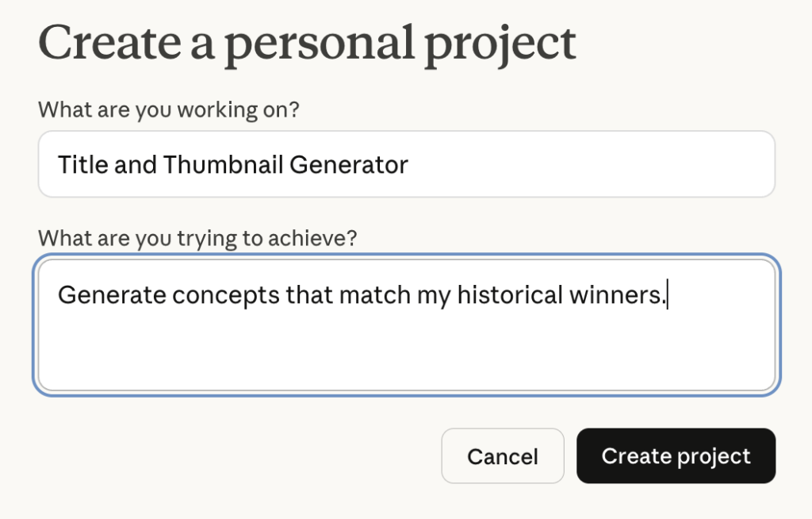Click the word 'personal' in the heading
This screenshot has height=519, width=812.
coord(321,42)
